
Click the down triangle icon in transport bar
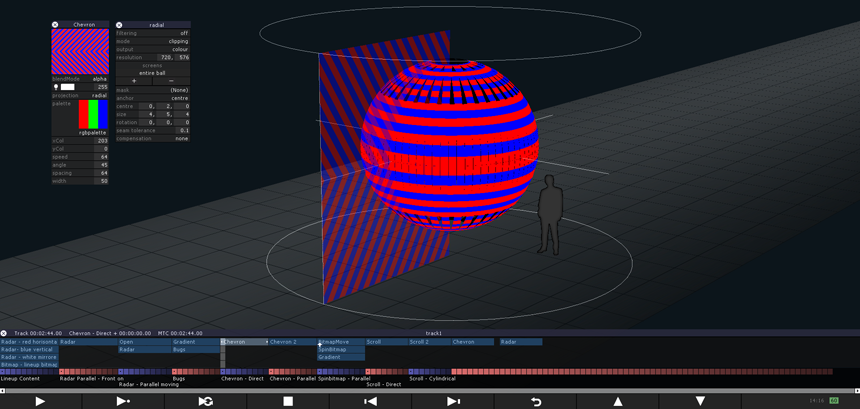click(700, 401)
